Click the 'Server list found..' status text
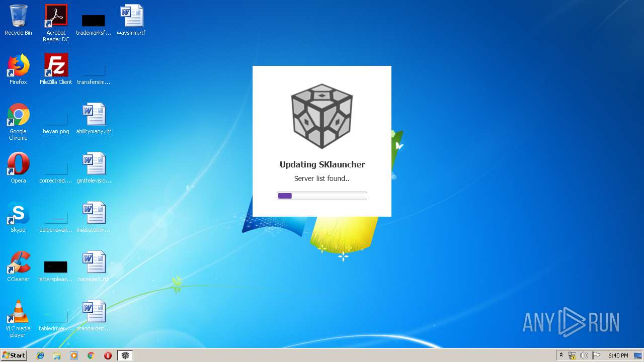The height and width of the screenshot is (362, 644). click(321, 178)
